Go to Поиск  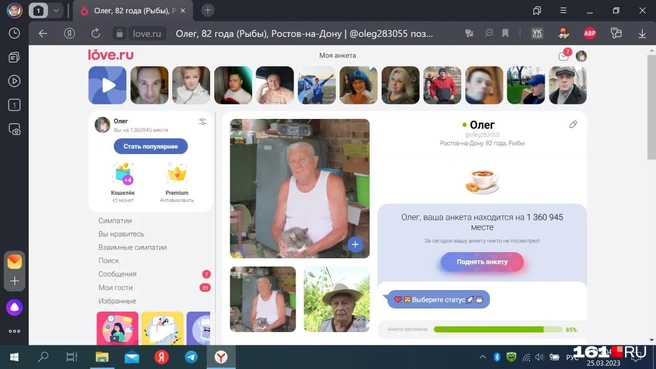[x=109, y=261]
